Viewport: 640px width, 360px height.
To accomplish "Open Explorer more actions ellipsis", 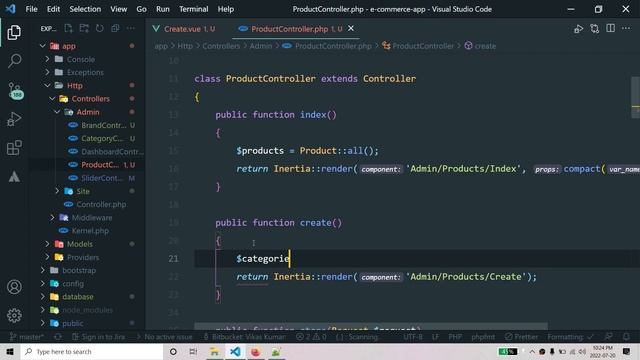I will click(x=131, y=28).
